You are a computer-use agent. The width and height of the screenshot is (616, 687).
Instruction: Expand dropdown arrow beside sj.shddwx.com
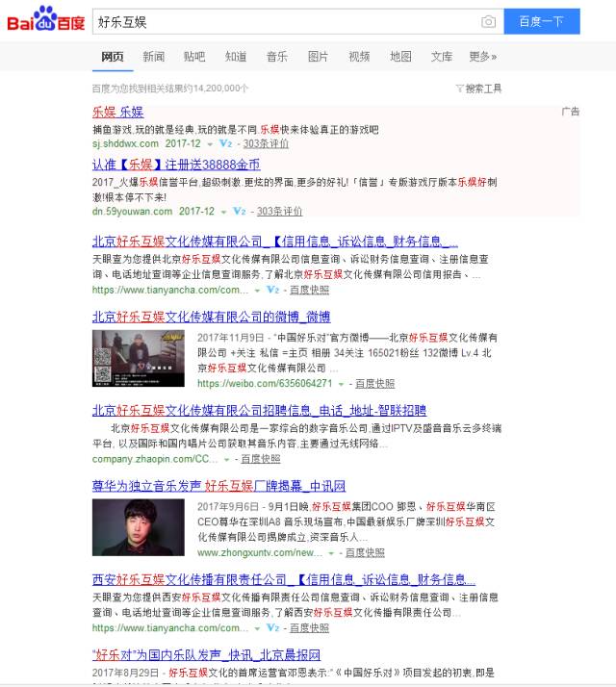point(210,144)
